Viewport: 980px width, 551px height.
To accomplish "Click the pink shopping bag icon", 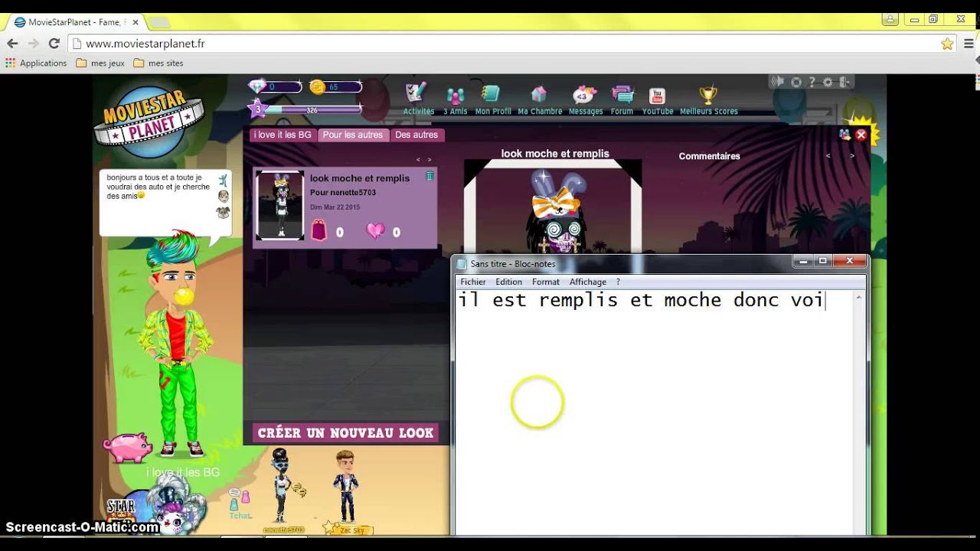I will [318, 230].
